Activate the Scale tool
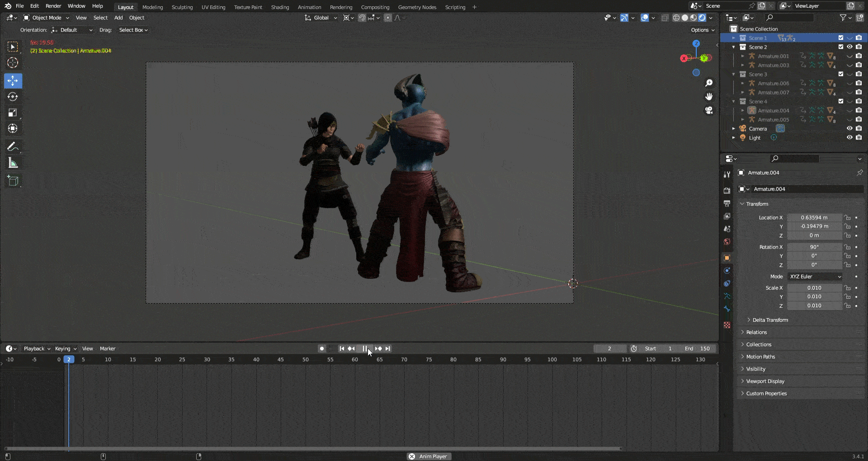This screenshot has width=868, height=461. pyautogui.click(x=13, y=113)
